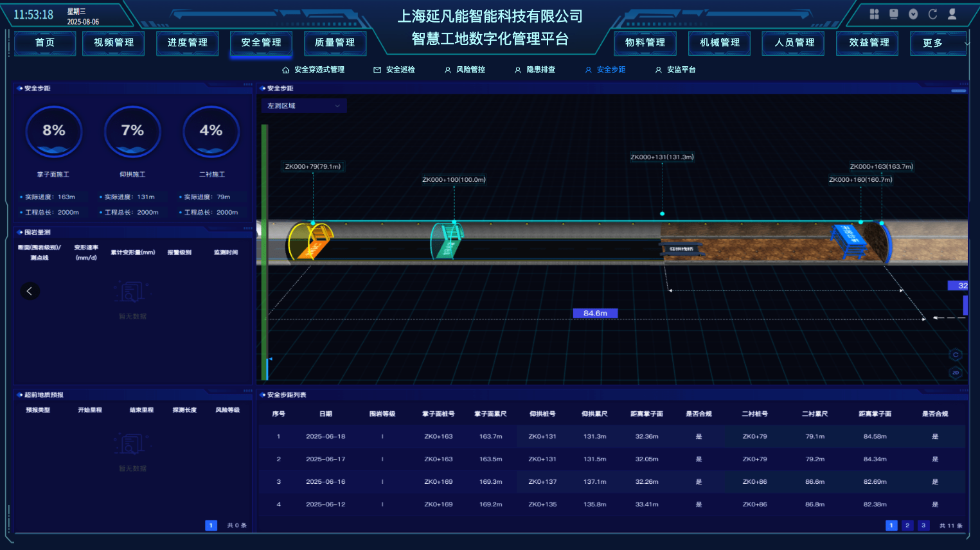Viewport: 980px width, 550px height.
Task: Click the 首页 home button
Action: click(45, 43)
